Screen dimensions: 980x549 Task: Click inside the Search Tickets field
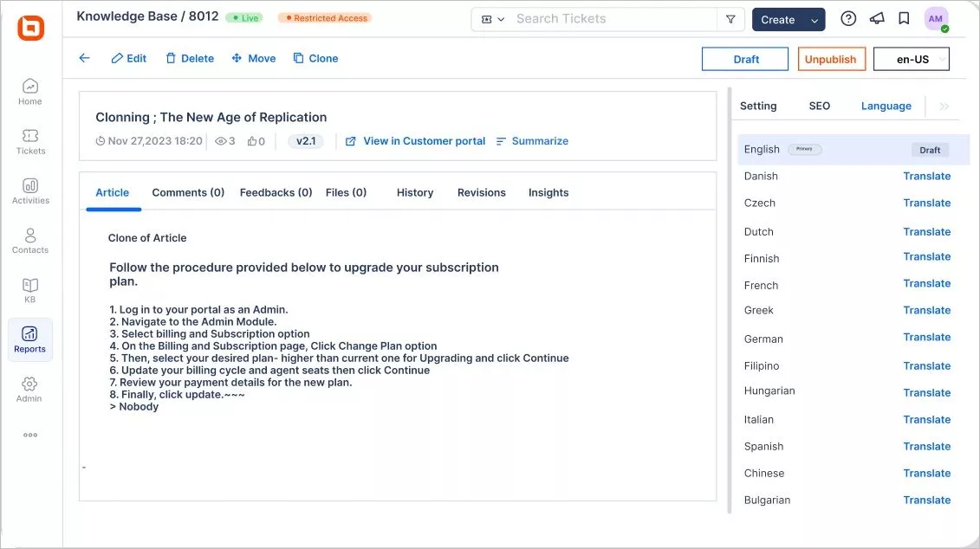pos(607,18)
